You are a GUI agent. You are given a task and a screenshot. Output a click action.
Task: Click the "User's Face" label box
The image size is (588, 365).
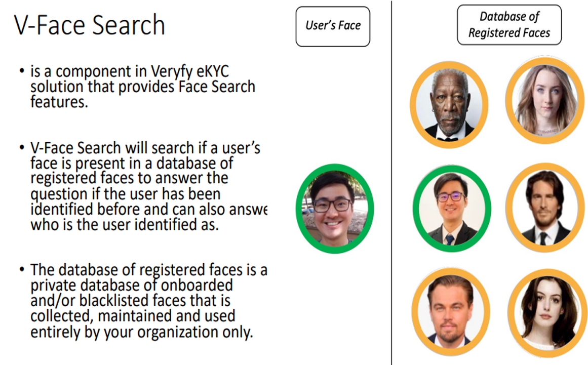tap(333, 26)
